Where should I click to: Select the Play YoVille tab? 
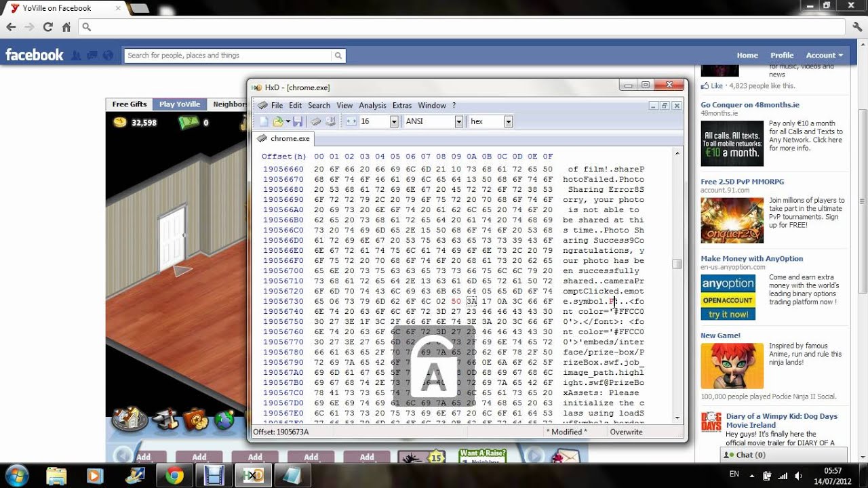click(x=180, y=104)
